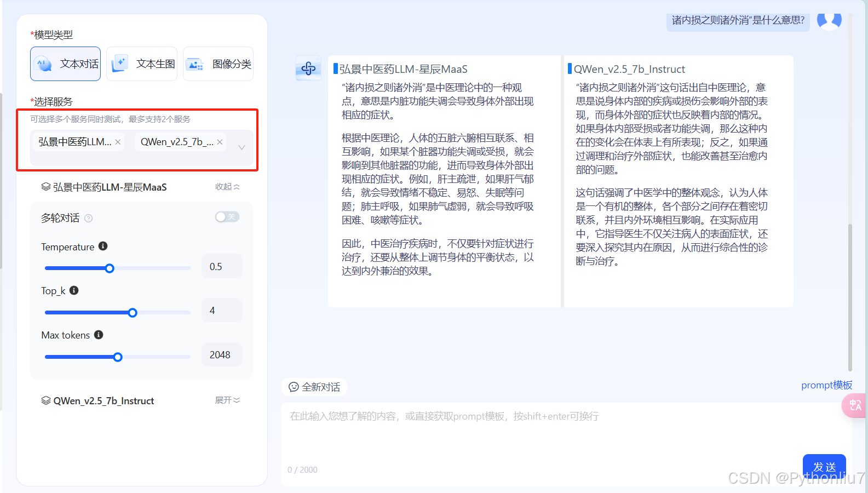Click the Top_k slider handle
868x493 pixels.
coord(133,313)
